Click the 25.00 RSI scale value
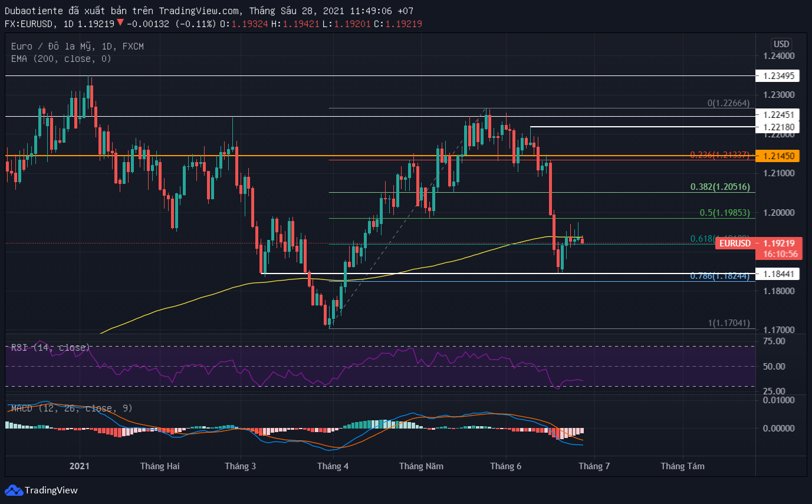 coord(774,391)
